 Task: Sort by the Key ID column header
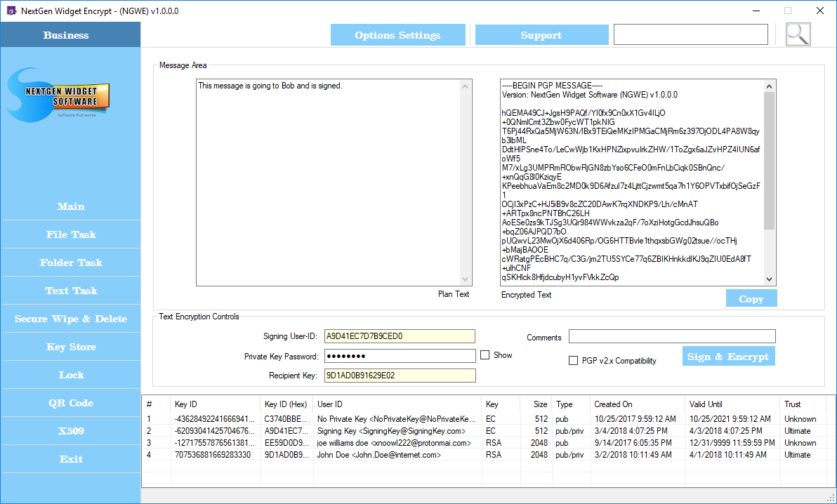pyautogui.click(x=215, y=404)
